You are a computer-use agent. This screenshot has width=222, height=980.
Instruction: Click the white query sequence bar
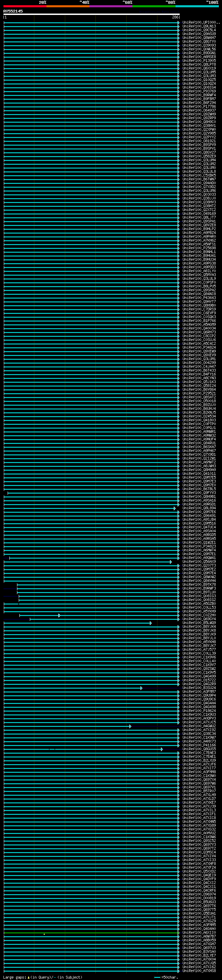tap(92, 14)
